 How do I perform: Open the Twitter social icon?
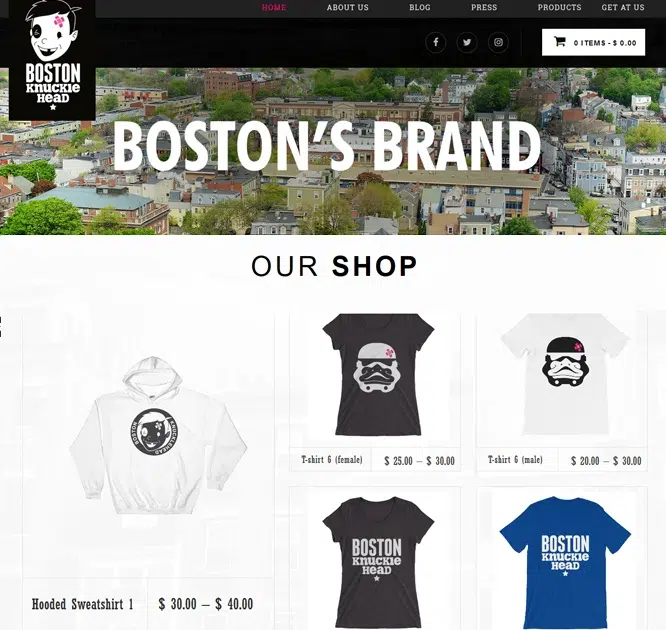pos(467,42)
